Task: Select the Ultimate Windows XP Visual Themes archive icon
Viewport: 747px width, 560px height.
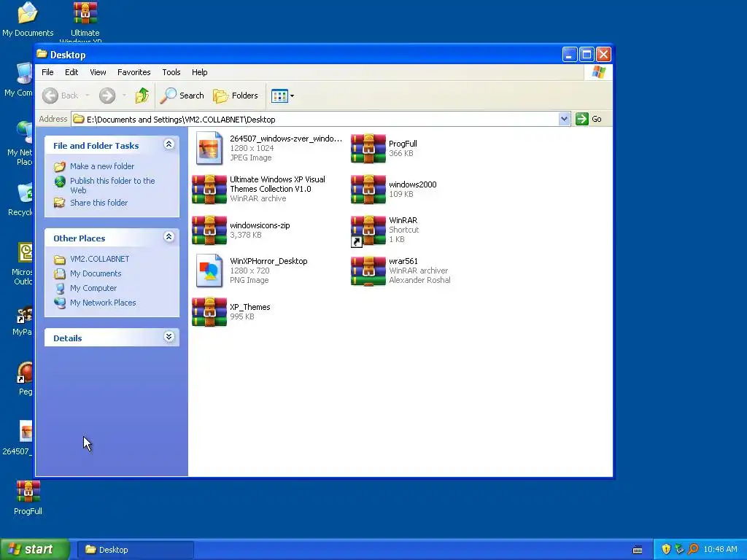Action: [209, 189]
